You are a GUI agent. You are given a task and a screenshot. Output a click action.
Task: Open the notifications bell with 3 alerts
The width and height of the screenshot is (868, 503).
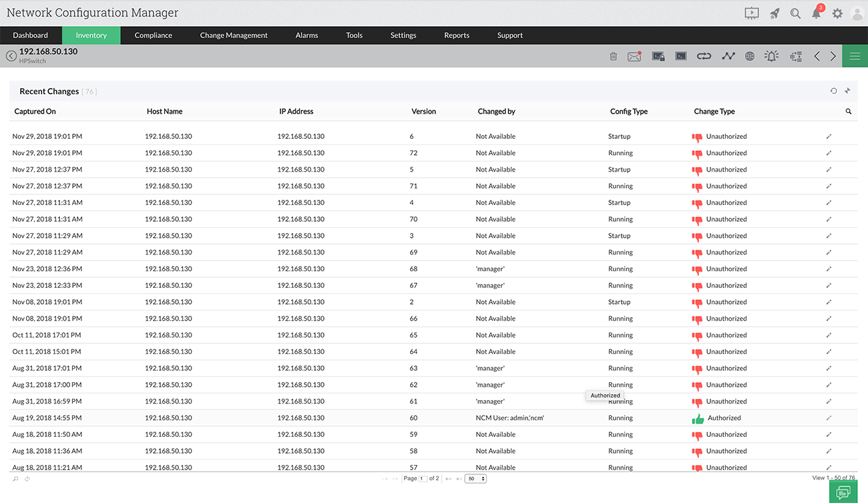pos(816,13)
